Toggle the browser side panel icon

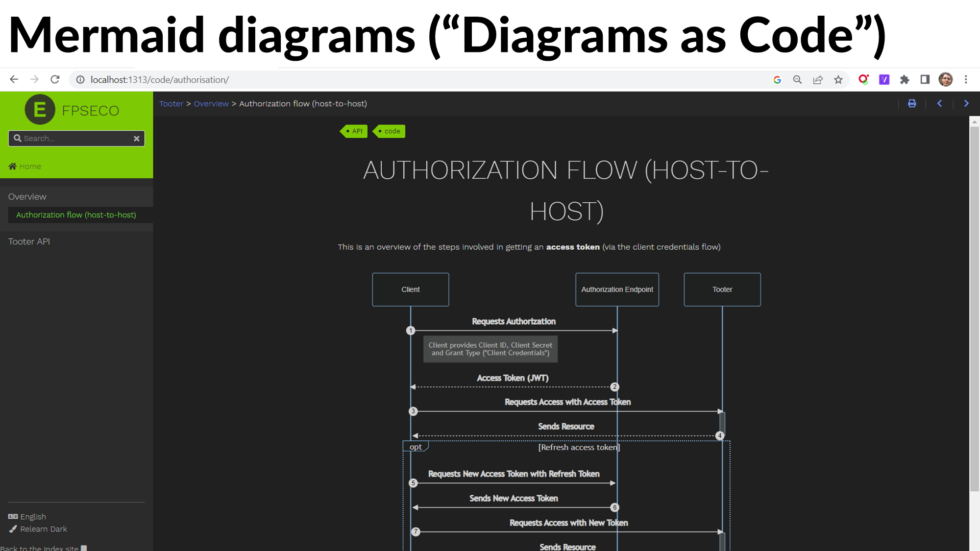pyautogui.click(x=925, y=79)
